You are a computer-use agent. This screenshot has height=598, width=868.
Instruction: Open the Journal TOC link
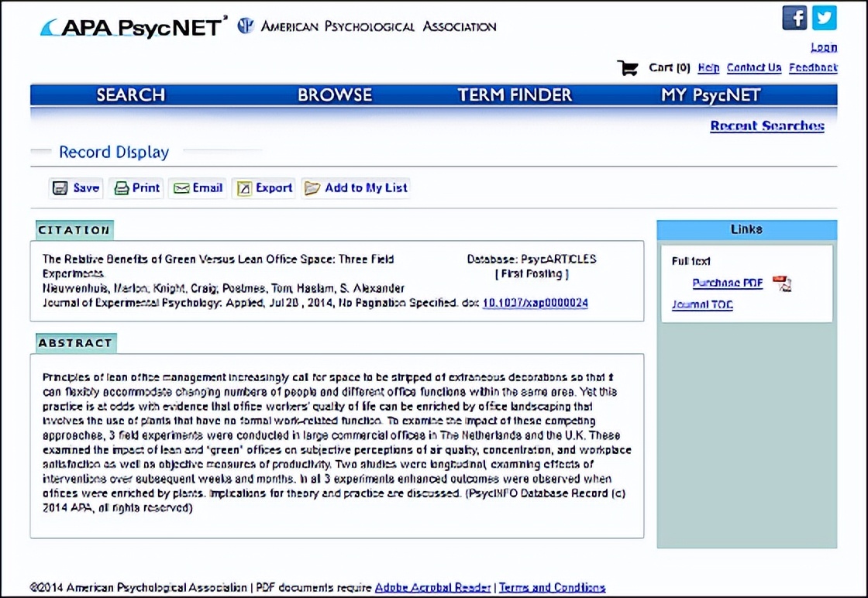pos(702,304)
